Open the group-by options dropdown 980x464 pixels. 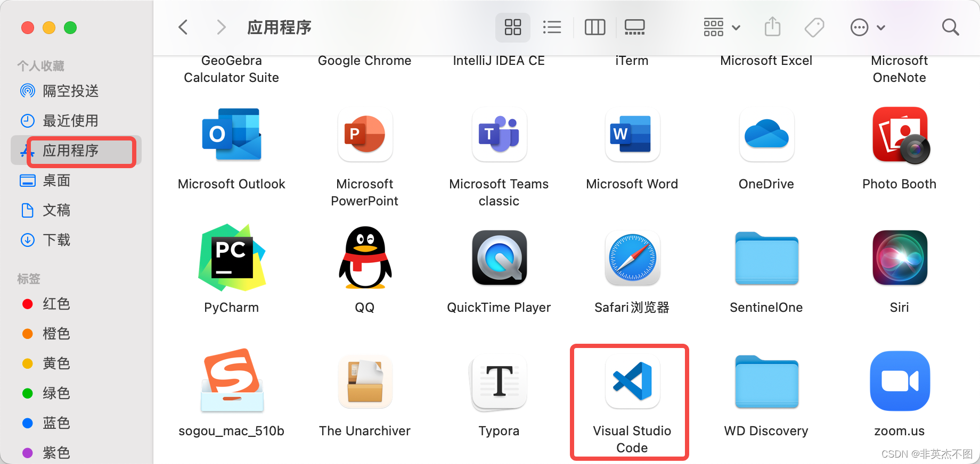coord(722,27)
